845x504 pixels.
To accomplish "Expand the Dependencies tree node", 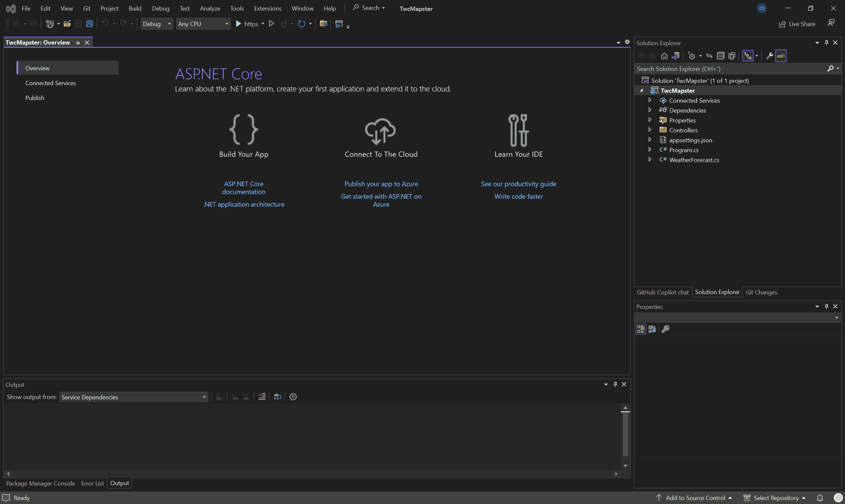I will pos(650,110).
